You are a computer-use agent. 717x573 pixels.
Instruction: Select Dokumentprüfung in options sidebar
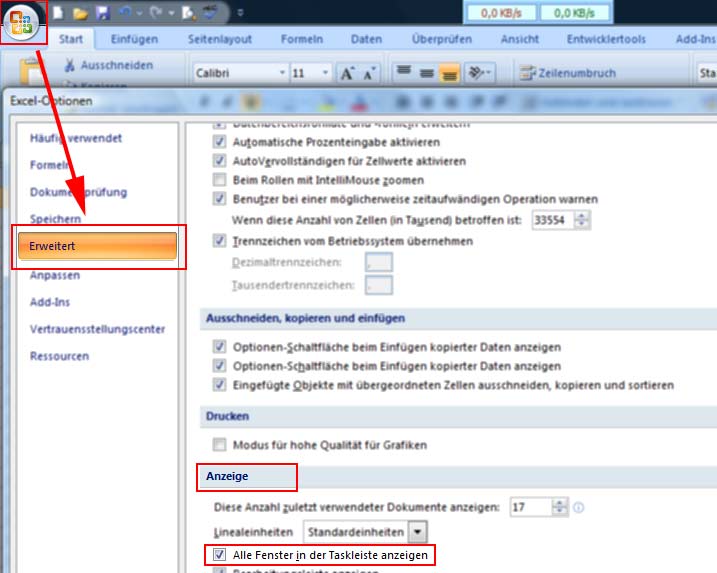click(x=78, y=192)
